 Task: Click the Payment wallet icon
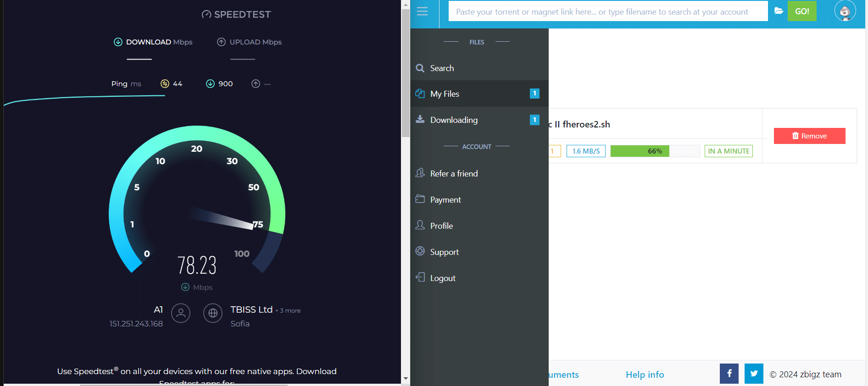click(x=420, y=199)
